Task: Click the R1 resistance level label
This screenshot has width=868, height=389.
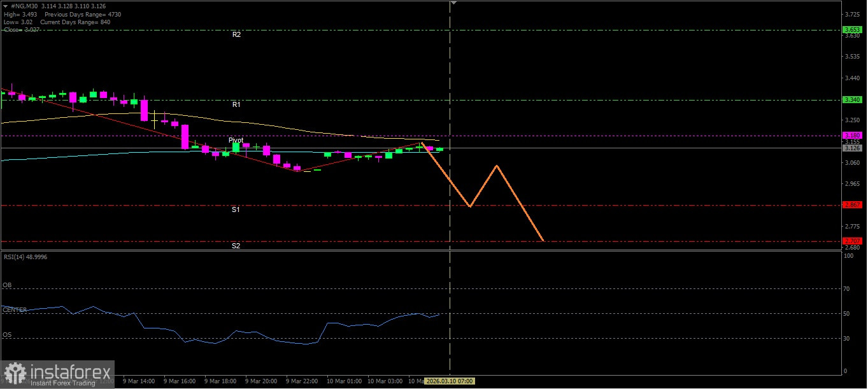Action: pyautogui.click(x=236, y=104)
